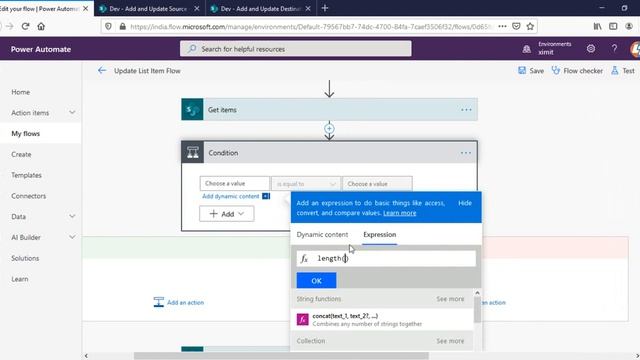
Task: Hide the expression help banner
Action: (464, 203)
